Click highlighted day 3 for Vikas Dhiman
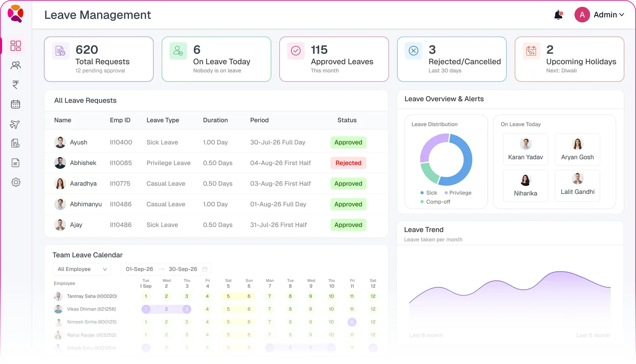The width and height of the screenshot is (636, 364). 187,309
